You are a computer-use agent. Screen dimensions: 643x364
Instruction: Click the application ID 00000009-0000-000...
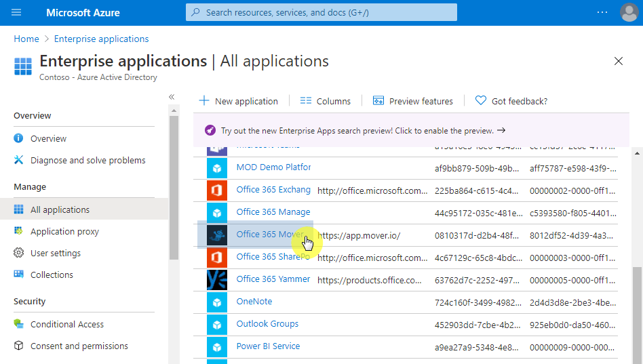point(572,347)
